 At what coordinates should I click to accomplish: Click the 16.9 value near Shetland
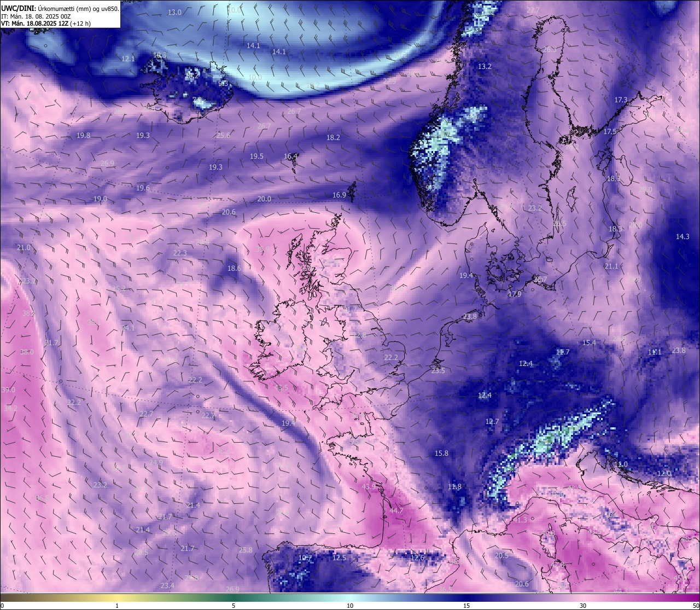pos(339,195)
